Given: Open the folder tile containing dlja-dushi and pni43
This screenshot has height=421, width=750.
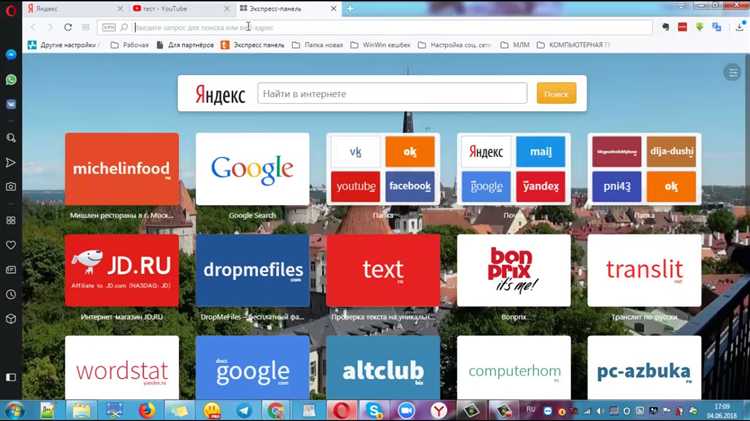Looking at the screenshot, I should 644,169.
